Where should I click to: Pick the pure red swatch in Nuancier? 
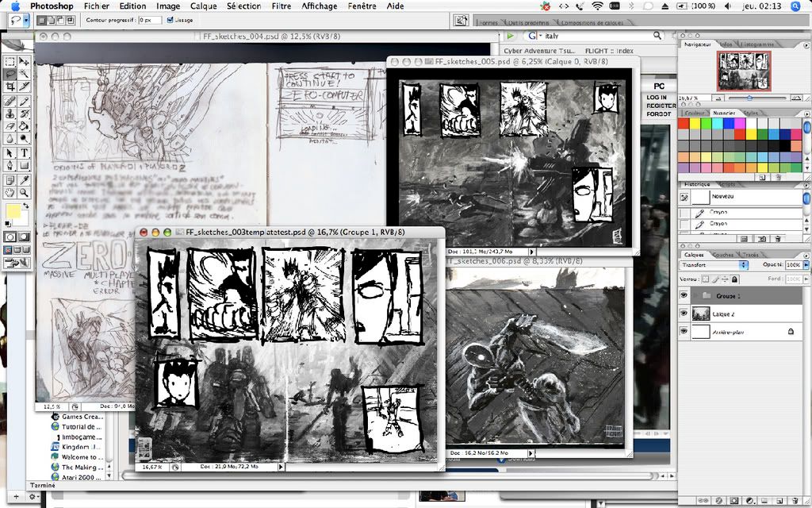[x=684, y=123]
